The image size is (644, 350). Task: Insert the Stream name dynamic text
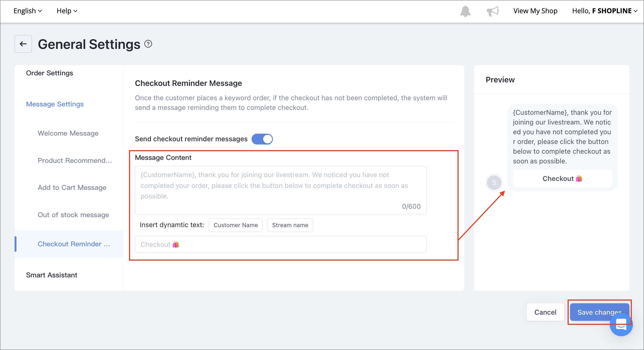click(290, 225)
